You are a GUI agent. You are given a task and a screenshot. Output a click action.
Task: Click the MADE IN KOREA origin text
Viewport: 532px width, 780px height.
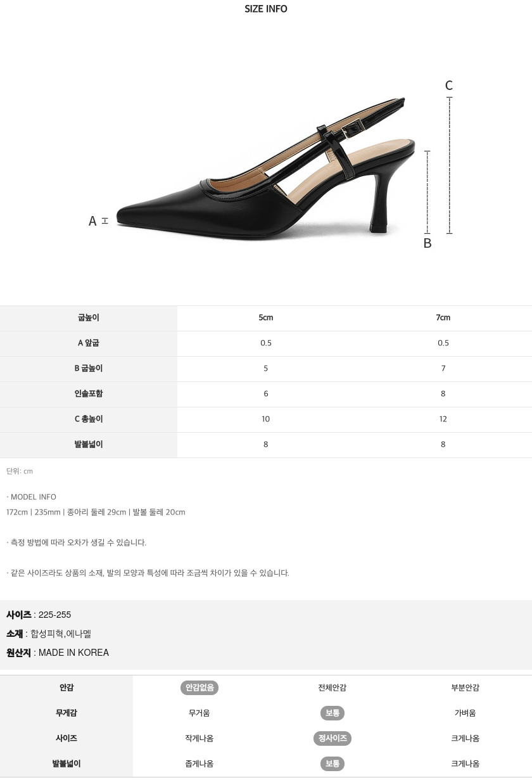[x=73, y=653]
